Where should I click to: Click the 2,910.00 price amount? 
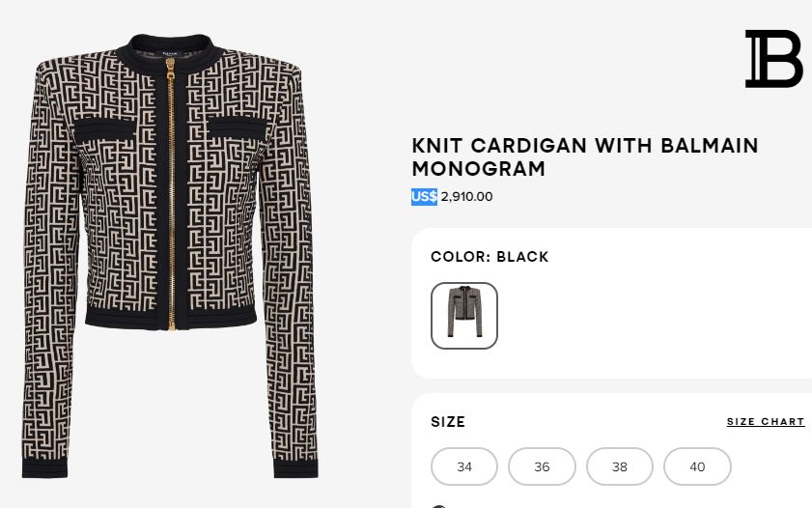point(467,197)
